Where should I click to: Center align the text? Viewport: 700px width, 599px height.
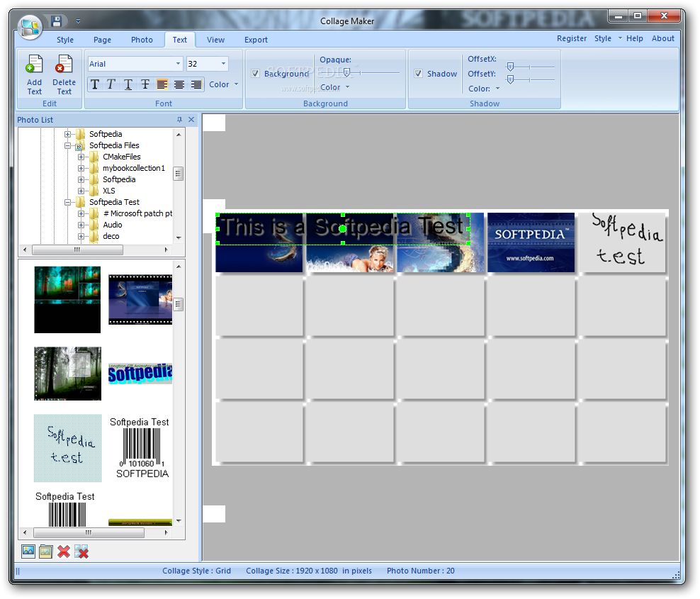coord(179,84)
